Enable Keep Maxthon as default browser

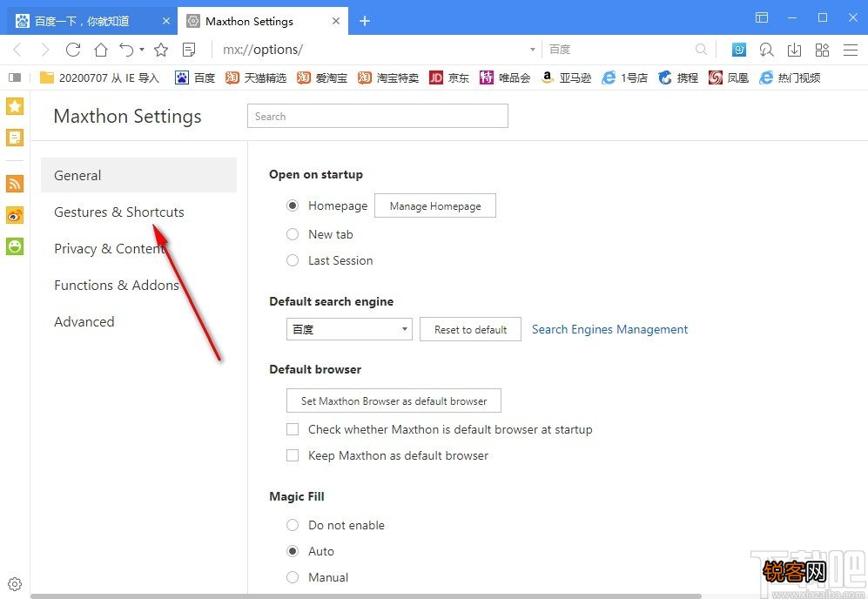pyautogui.click(x=293, y=455)
